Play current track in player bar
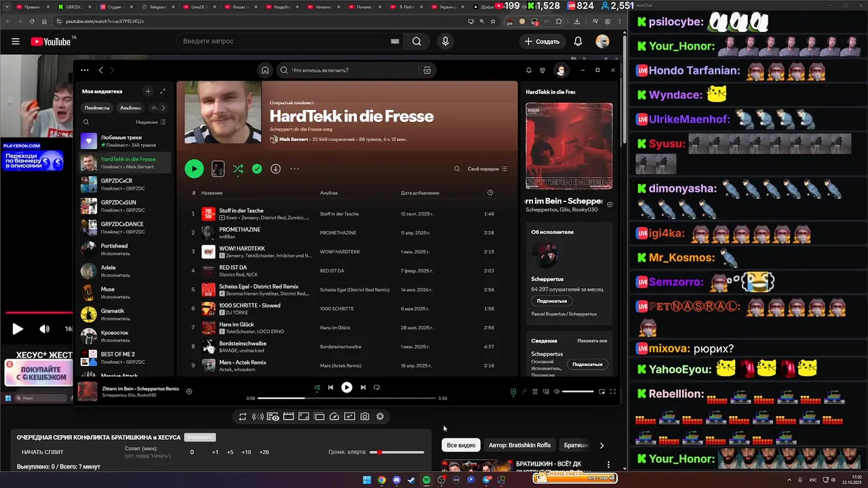 (347, 388)
